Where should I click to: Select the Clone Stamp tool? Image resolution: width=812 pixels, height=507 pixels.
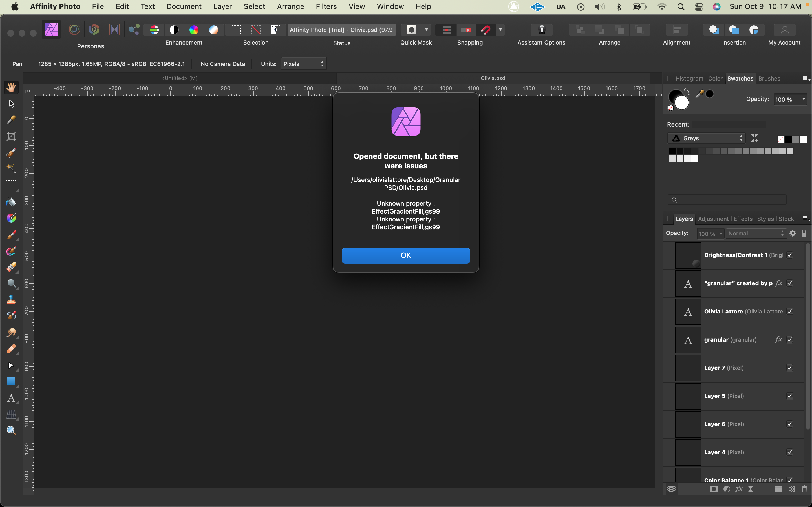11,300
